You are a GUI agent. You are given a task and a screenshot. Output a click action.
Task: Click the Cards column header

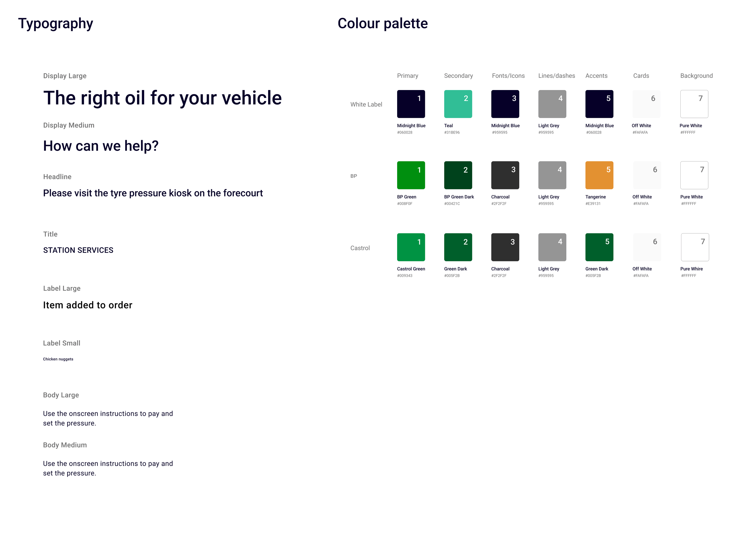pos(641,76)
